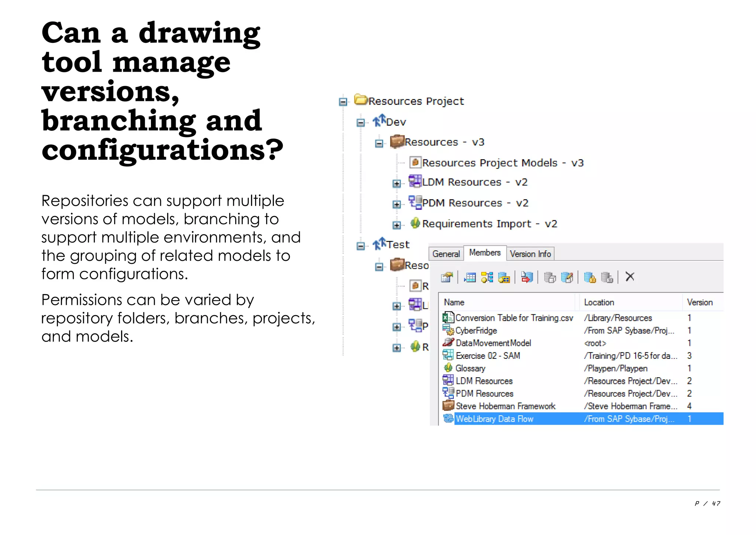Select the DataMovementModel member name
The height and width of the screenshot is (535, 756).
493,343
